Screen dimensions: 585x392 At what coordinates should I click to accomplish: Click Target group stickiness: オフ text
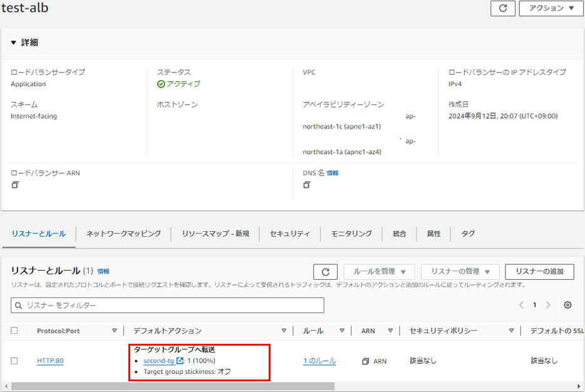(x=187, y=371)
